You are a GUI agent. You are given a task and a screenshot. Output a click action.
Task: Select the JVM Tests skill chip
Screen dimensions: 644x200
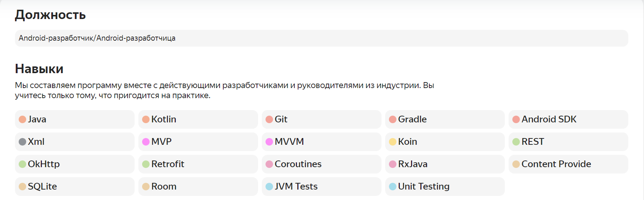coord(321,187)
